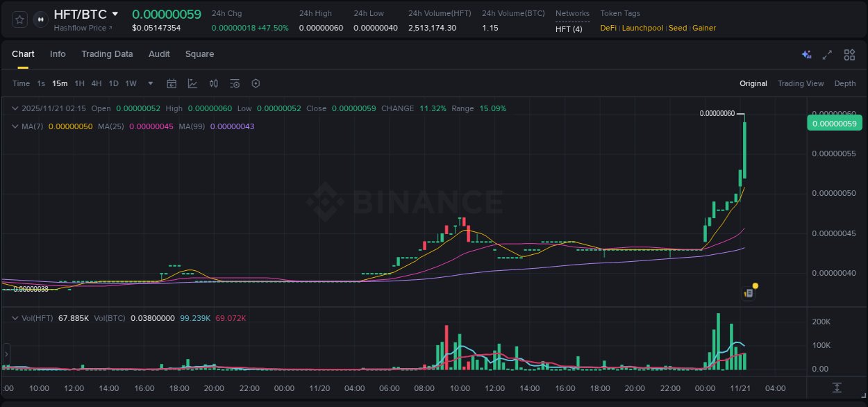
Task: Expand the Networks HFT (4) dropdown
Action: (x=570, y=28)
